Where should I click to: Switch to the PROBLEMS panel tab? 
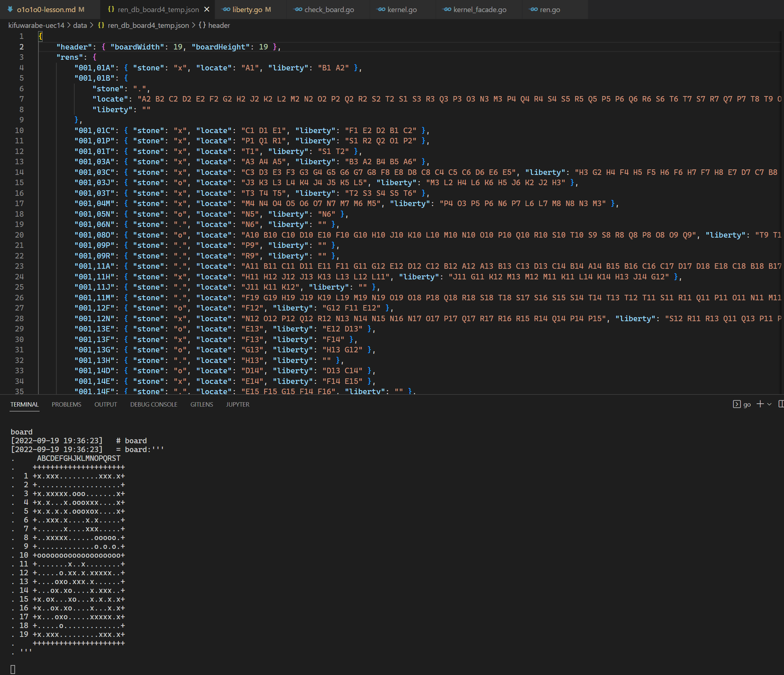click(x=66, y=404)
